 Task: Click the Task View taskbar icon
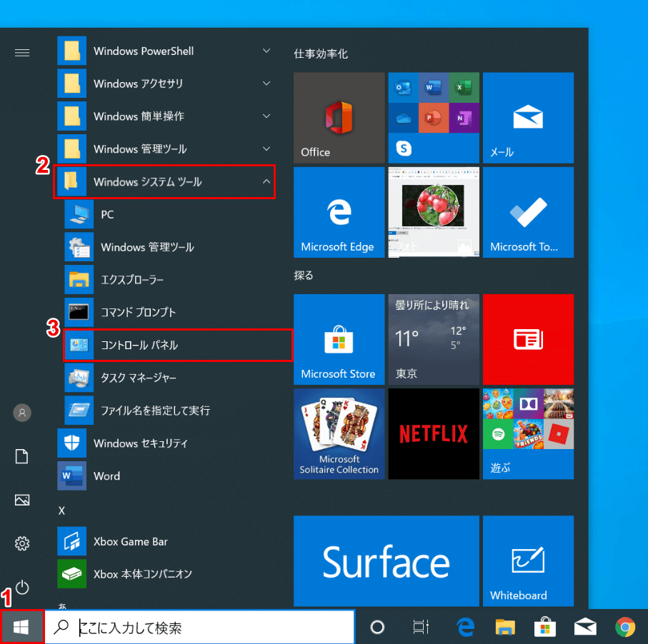tap(421, 627)
